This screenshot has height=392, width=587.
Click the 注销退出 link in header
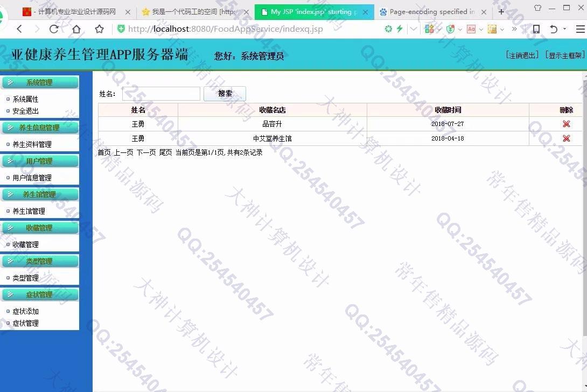click(522, 55)
